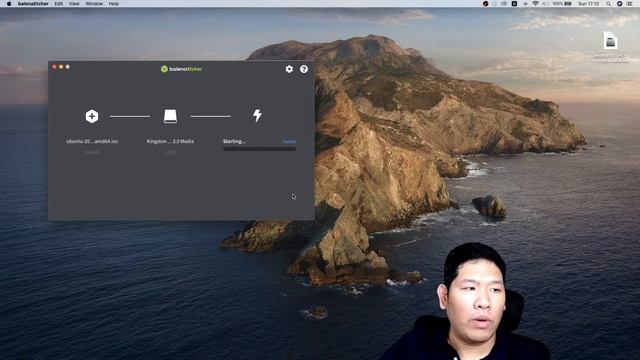Open the Edit menu
The height and width of the screenshot is (360, 640).
(59, 4)
